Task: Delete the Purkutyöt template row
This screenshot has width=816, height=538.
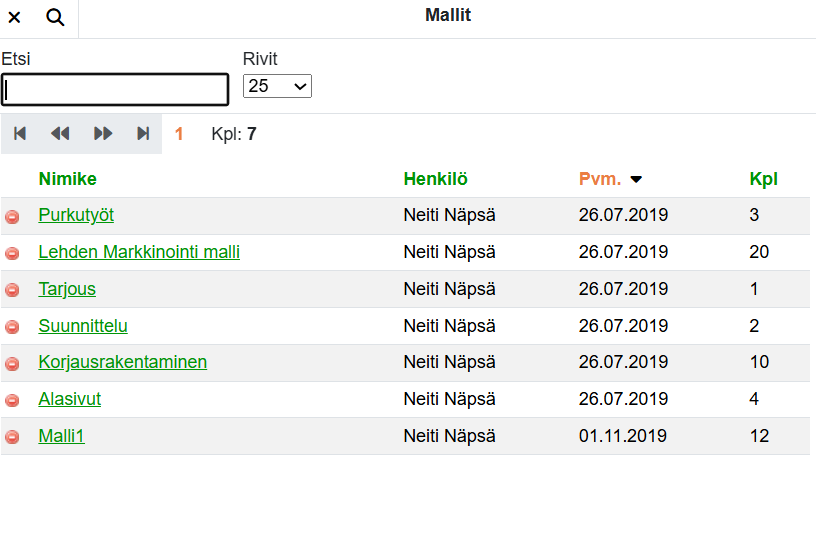Action: 12,216
